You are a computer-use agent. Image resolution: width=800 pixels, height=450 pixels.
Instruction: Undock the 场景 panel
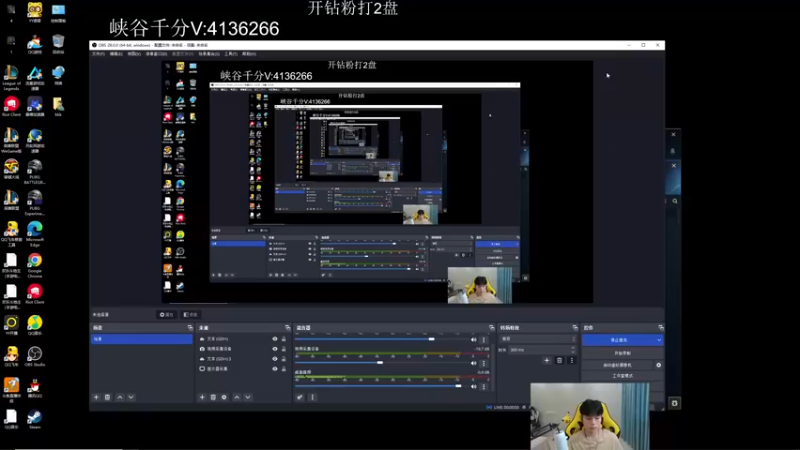coord(190,328)
